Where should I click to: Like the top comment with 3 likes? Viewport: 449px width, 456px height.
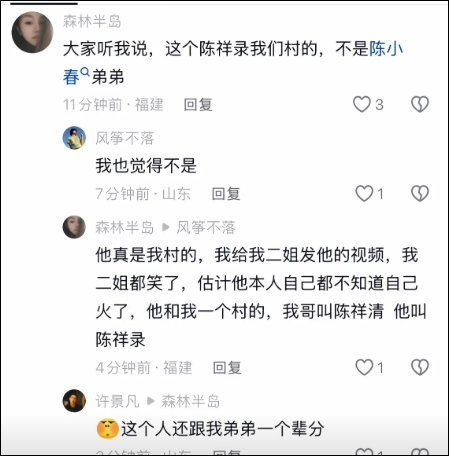(x=362, y=104)
